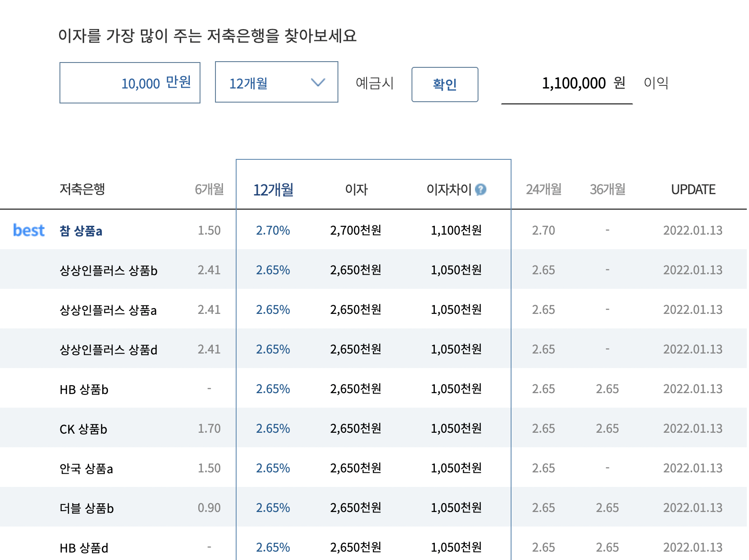Click the 이자차이 help question-mark icon
This screenshot has width=749, height=560.
point(481,189)
